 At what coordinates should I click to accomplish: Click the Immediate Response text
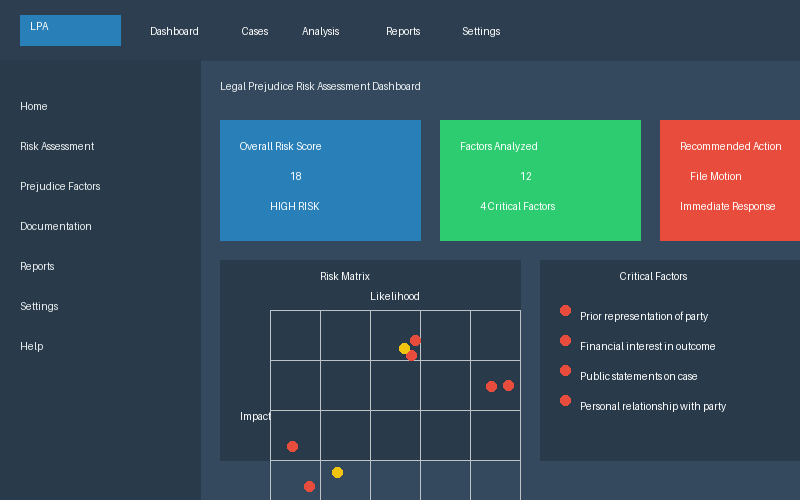click(x=728, y=206)
